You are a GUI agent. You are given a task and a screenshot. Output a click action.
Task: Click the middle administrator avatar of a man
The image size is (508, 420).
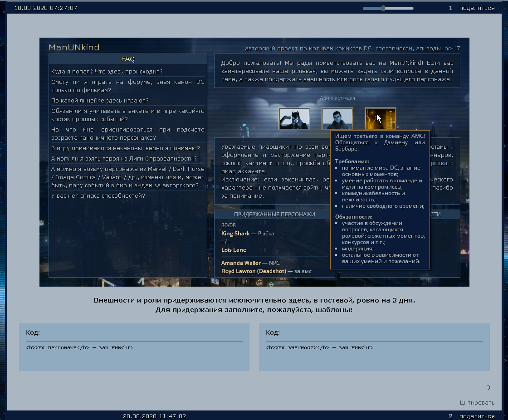[x=337, y=119]
